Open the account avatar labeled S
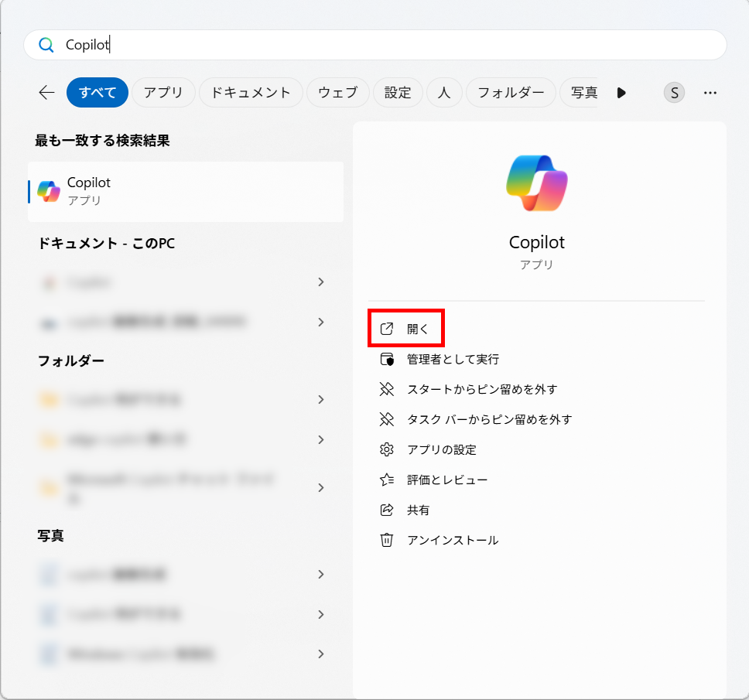749x700 pixels. coord(674,93)
